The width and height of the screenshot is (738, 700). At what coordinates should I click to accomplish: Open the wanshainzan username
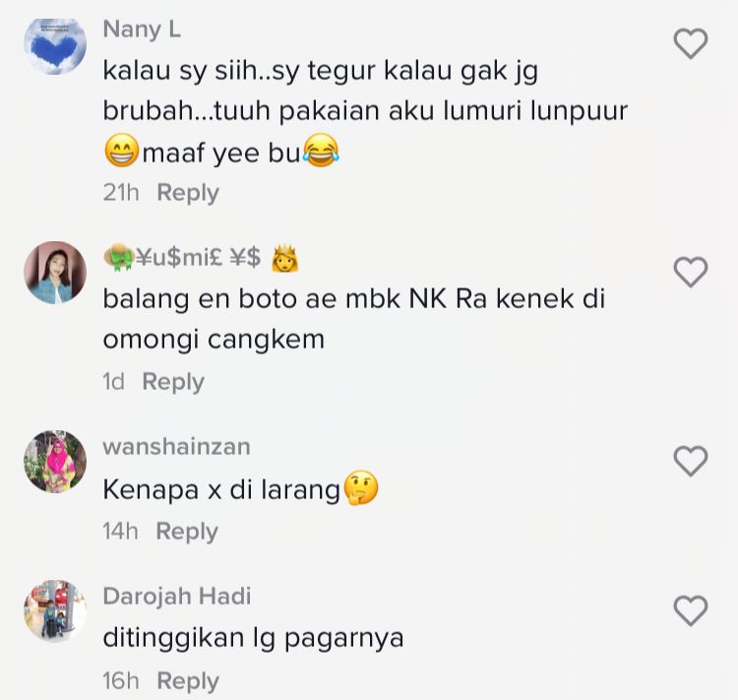176,447
